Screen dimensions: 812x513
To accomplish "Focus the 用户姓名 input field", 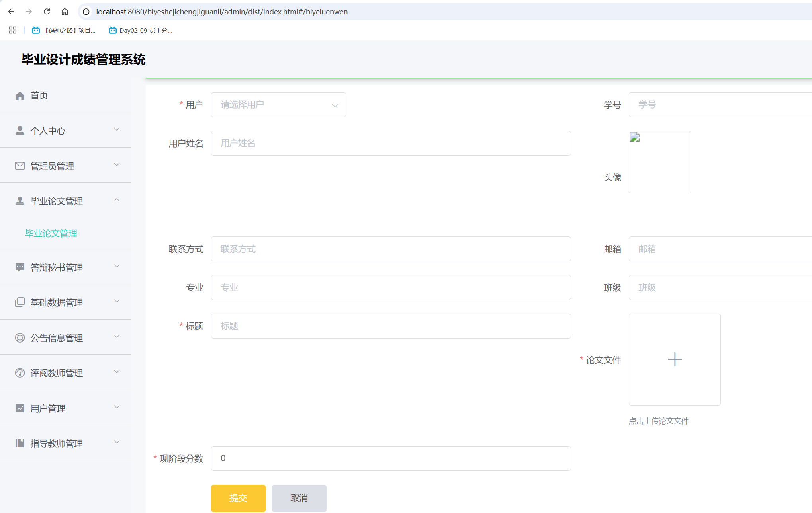I will pyautogui.click(x=391, y=143).
